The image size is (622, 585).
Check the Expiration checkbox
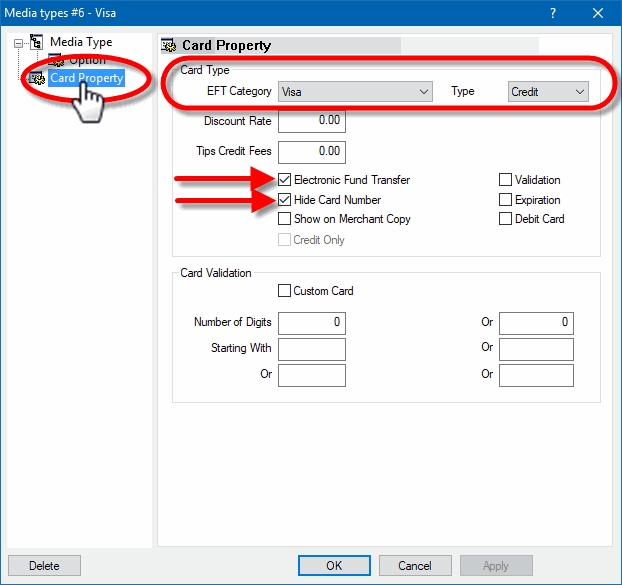coord(505,200)
